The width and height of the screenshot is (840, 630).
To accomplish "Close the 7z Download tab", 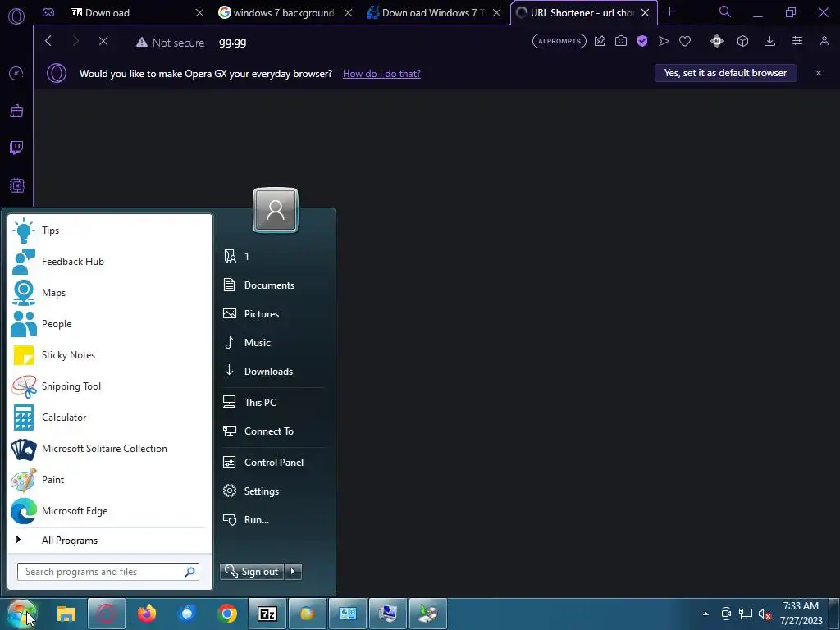I will [199, 13].
